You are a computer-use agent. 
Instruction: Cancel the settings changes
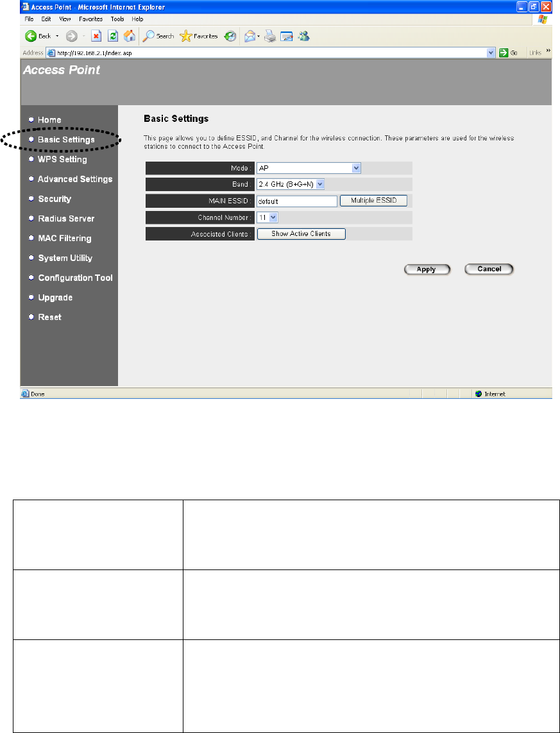pyautogui.click(x=489, y=269)
